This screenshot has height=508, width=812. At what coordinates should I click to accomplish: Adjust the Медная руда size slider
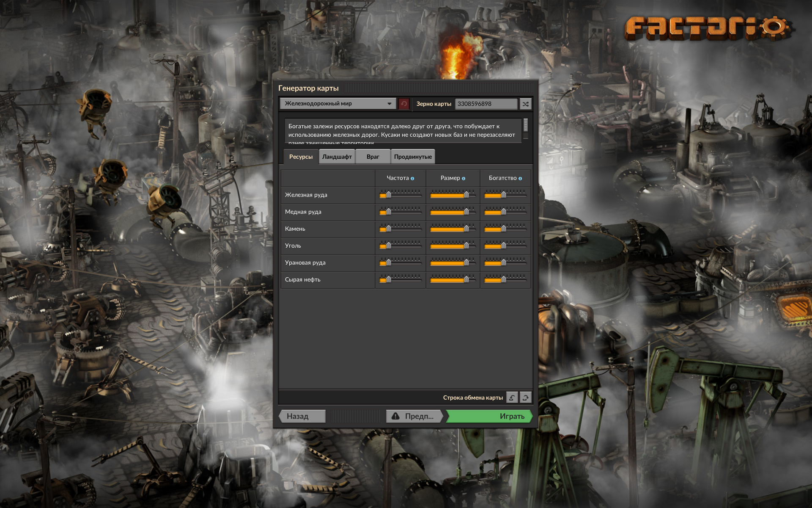(453, 212)
